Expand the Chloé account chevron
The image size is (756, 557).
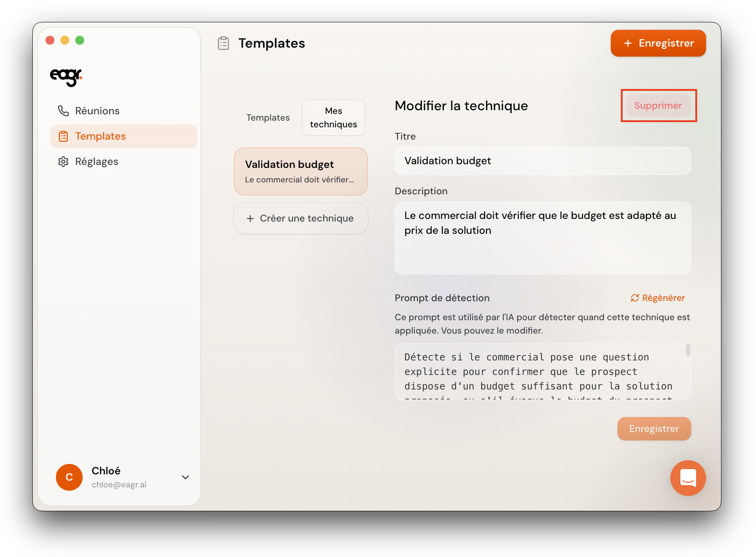tap(185, 477)
